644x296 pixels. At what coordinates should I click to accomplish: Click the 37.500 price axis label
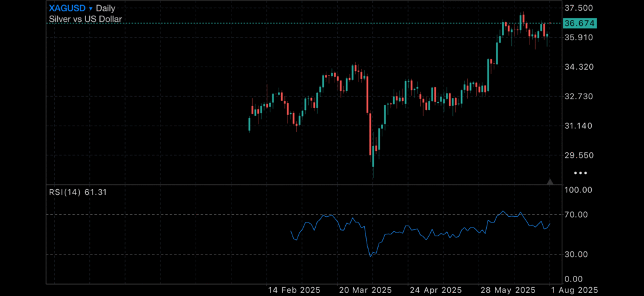coord(579,8)
